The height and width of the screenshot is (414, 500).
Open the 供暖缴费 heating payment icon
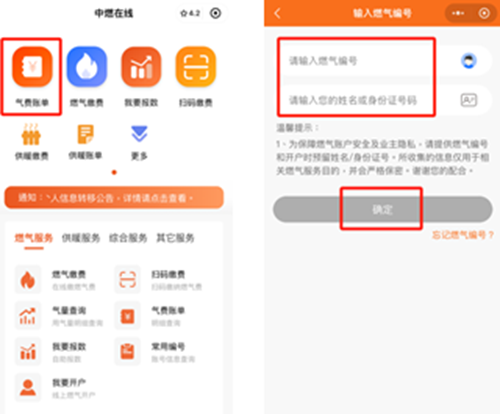tap(32, 135)
